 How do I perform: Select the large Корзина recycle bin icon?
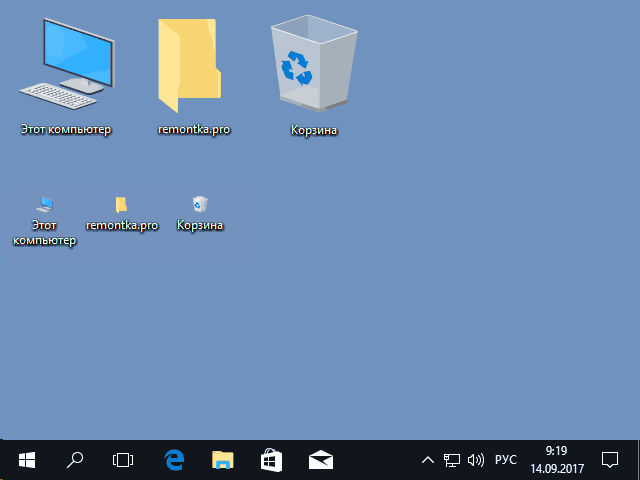314,63
